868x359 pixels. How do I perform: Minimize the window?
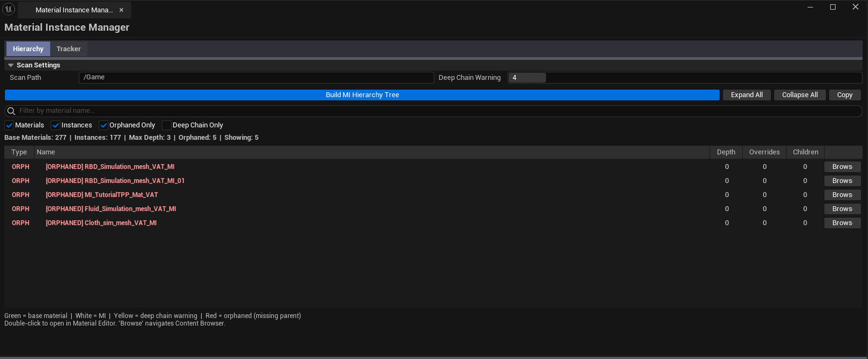tap(810, 7)
